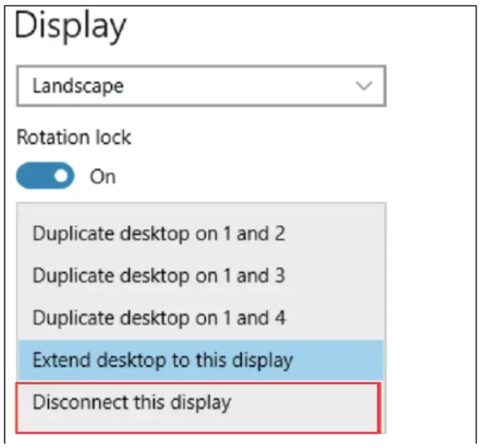Screen dimensions: 482x448
Task: Click the first option in the displays list
Action: click(159, 235)
